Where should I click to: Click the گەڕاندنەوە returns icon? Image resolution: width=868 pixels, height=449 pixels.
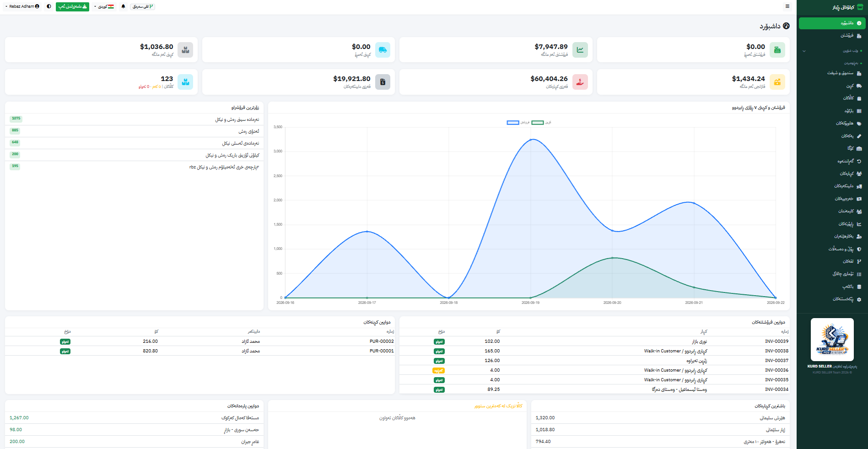coord(859,161)
